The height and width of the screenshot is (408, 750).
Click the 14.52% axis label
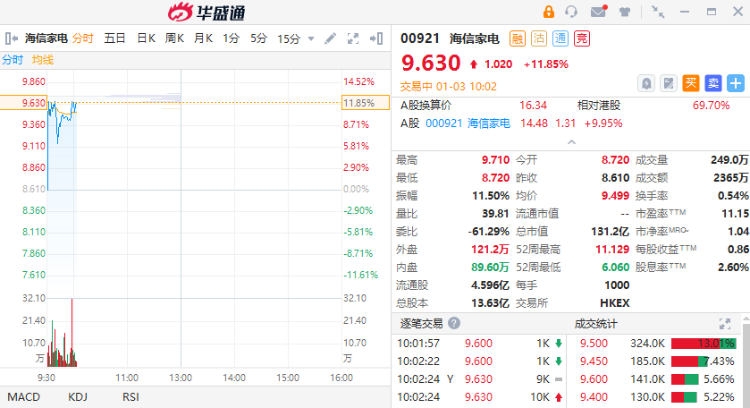tap(359, 82)
